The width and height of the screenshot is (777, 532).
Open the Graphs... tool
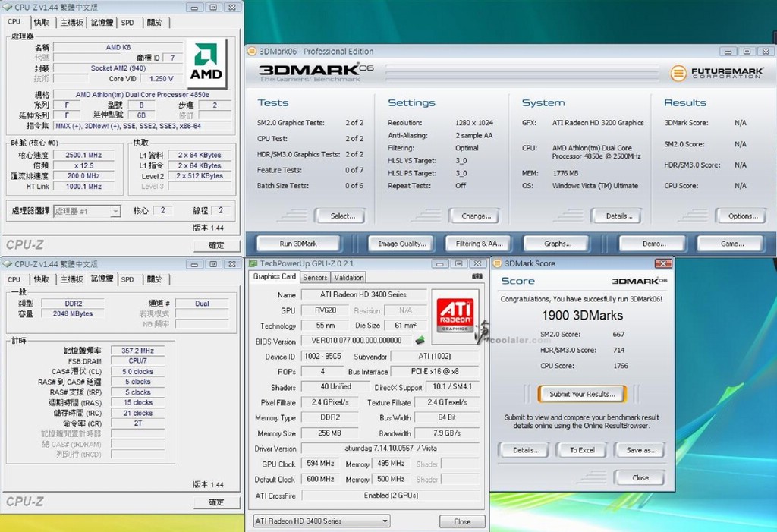tap(558, 244)
